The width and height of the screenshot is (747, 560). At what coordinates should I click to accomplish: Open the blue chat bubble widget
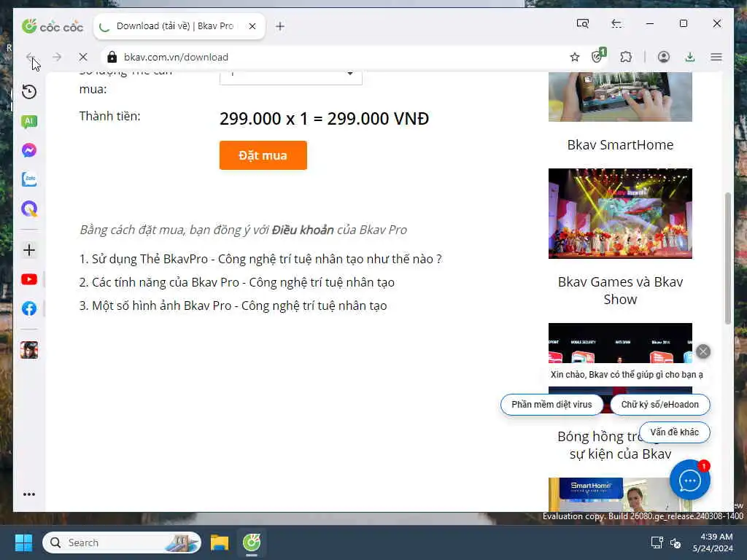click(690, 480)
